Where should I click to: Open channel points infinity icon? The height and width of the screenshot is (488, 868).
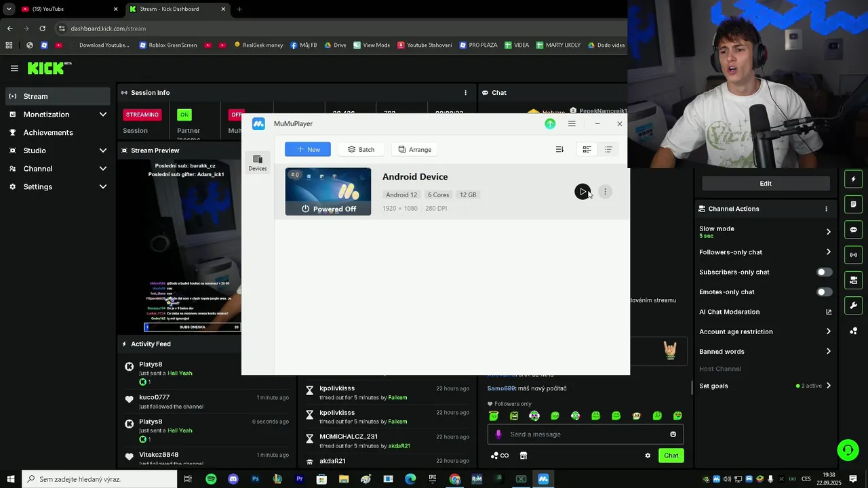pos(500,455)
